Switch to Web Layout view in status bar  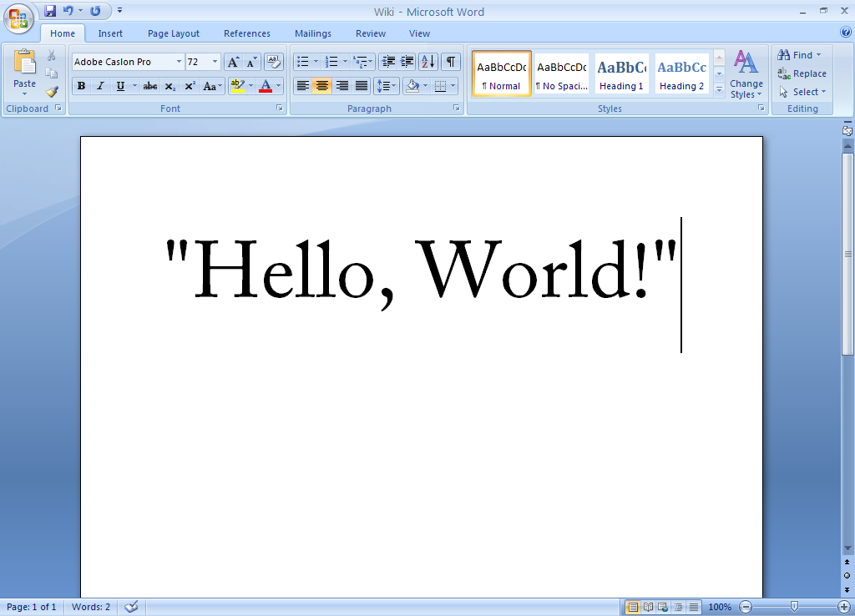(662, 607)
